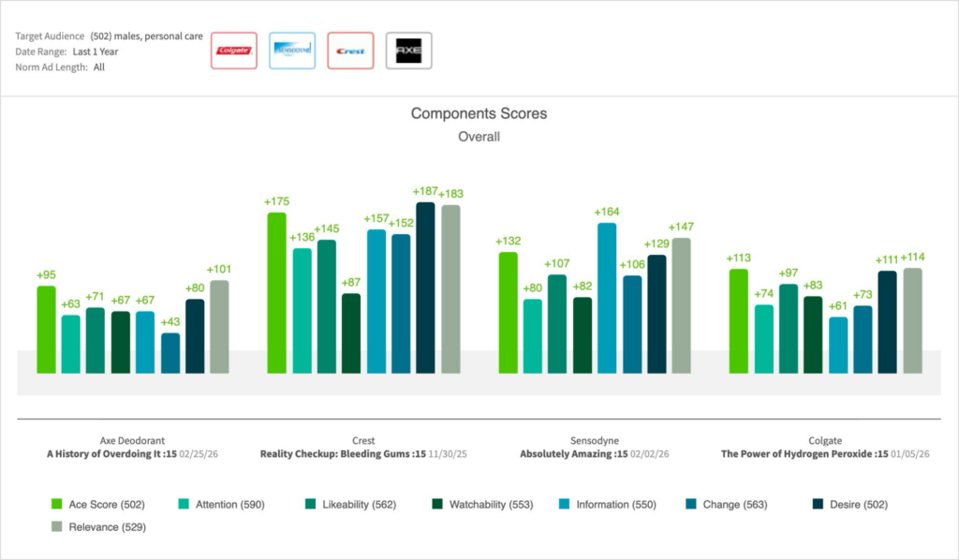Click Axe Deodorant's +95 Ace Score bar

pyautogui.click(x=46, y=330)
